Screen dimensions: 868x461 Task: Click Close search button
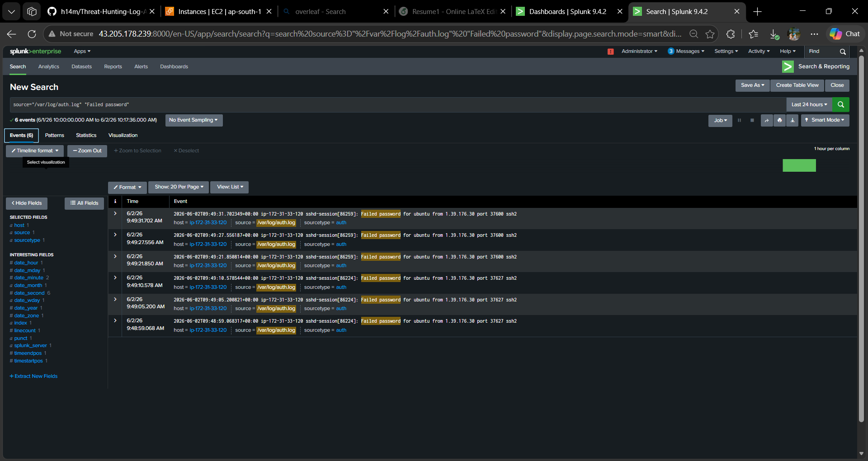pos(837,85)
